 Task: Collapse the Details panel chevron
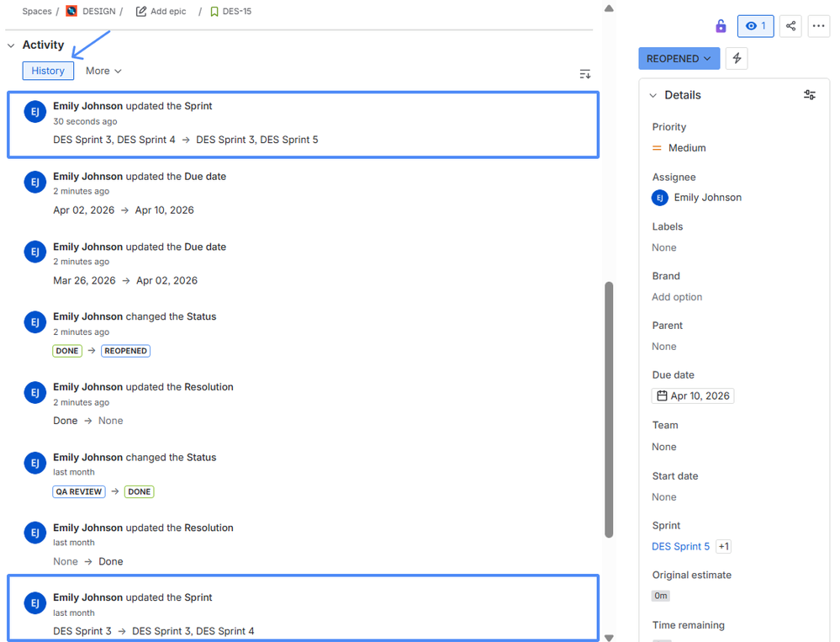[652, 95]
